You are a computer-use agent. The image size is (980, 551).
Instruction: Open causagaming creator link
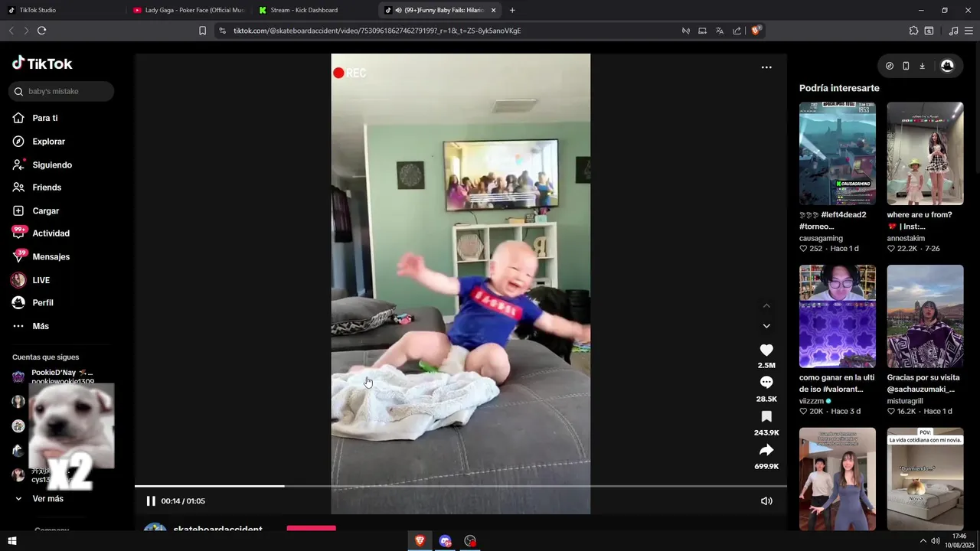(821, 239)
